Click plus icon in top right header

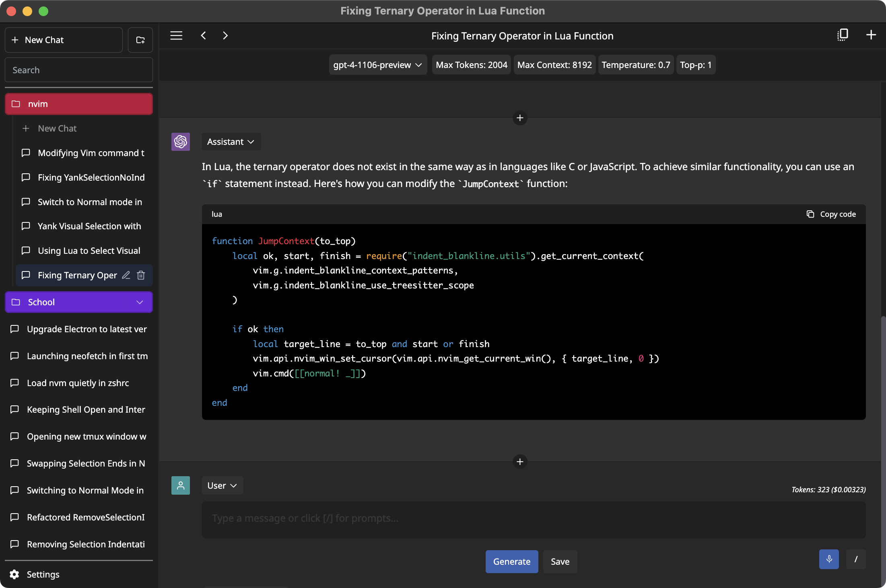pos(871,35)
